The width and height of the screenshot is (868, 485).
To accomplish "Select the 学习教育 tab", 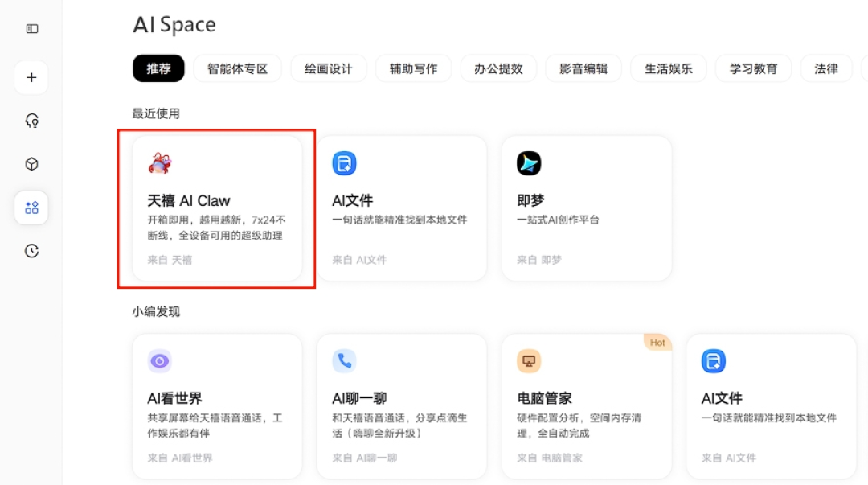I will [x=753, y=68].
